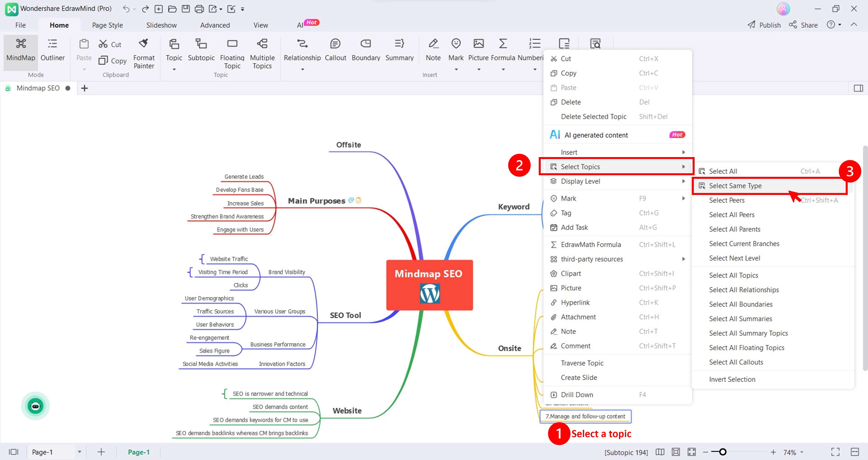Open the AI assistant robot bubble
This screenshot has height=460, width=868.
35,406
